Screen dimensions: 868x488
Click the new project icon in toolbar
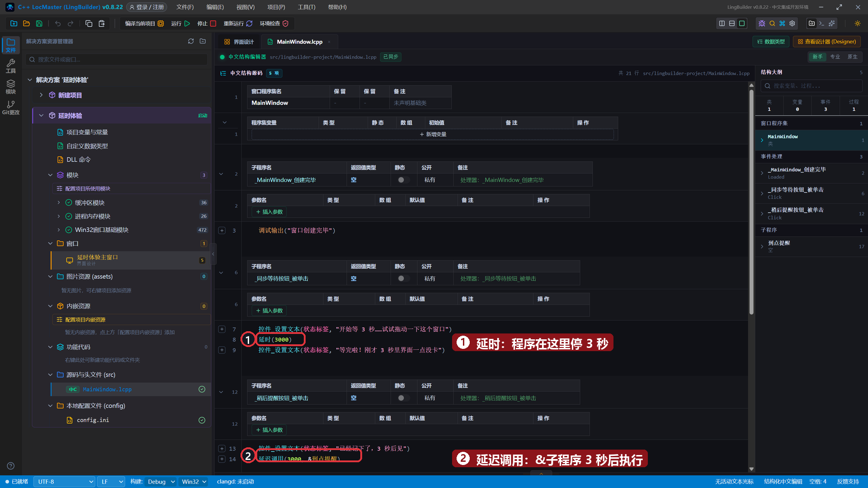14,23
